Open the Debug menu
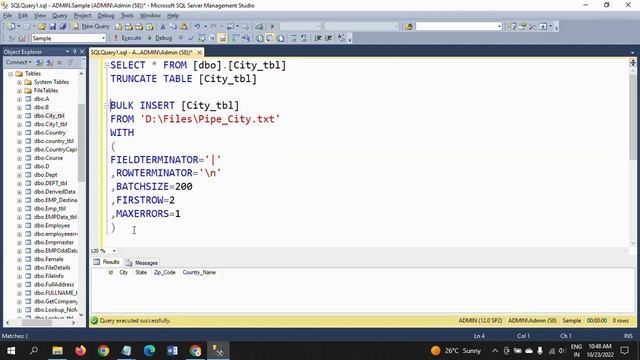This screenshot has width=640, height=360. pos(106,16)
